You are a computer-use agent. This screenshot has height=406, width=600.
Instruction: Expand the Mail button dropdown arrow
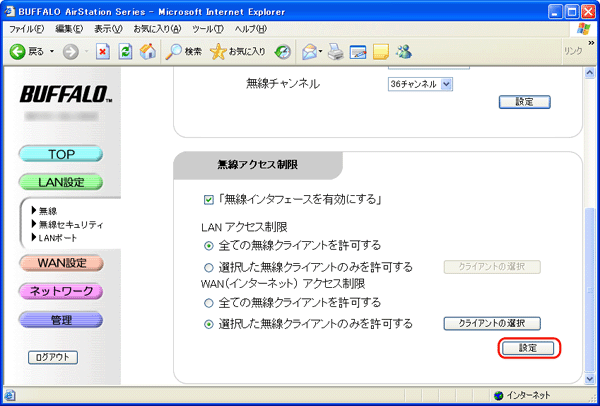pyautogui.click(x=321, y=51)
